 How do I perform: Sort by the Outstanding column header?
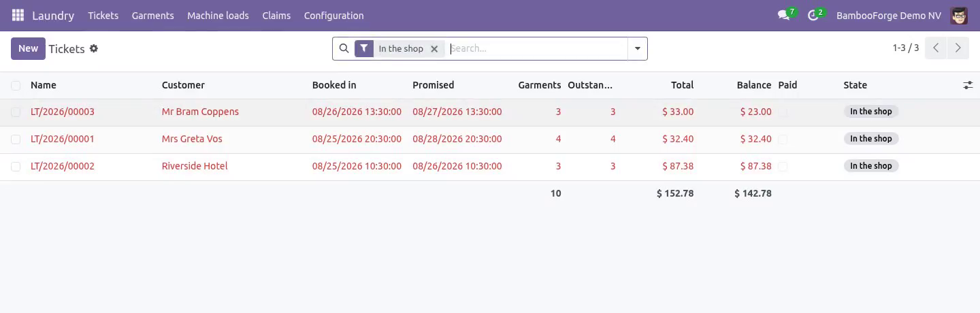[590, 85]
